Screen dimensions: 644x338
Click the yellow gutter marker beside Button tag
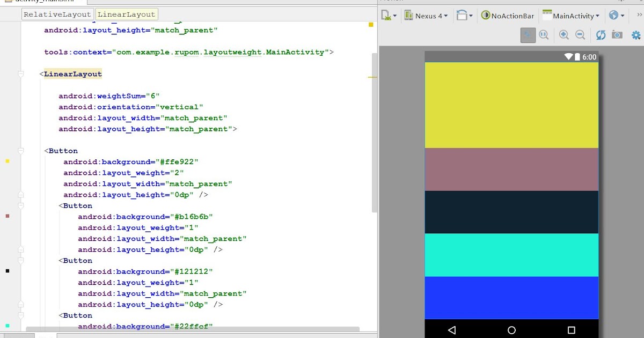[x=7, y=160]
